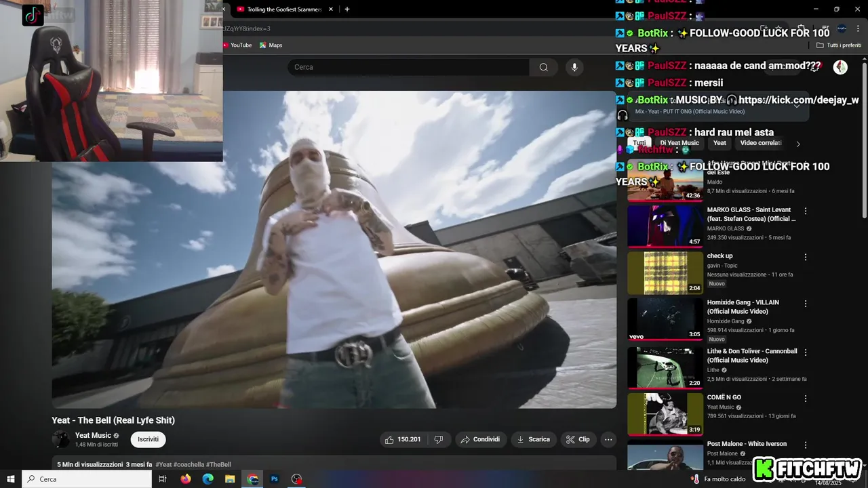Show more filter chips with the arrow

(798, 144)
